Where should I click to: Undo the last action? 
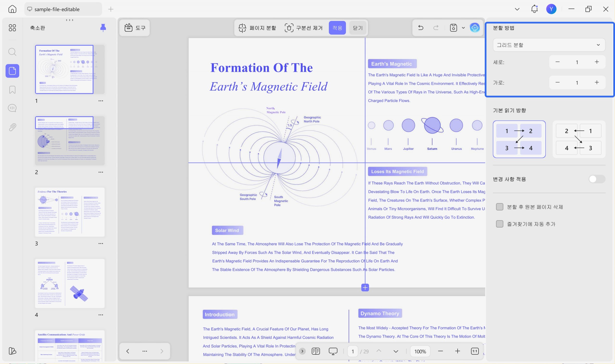tap(421, 28)
